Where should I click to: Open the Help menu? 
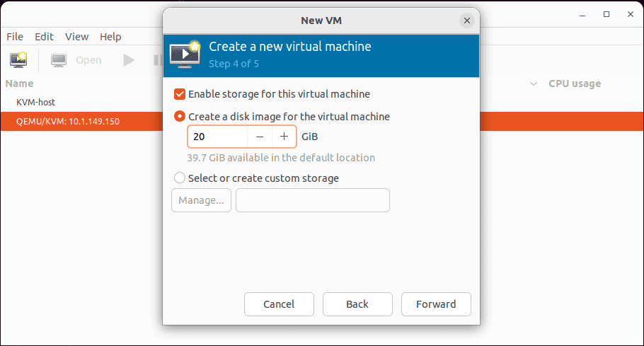(110, 37)
